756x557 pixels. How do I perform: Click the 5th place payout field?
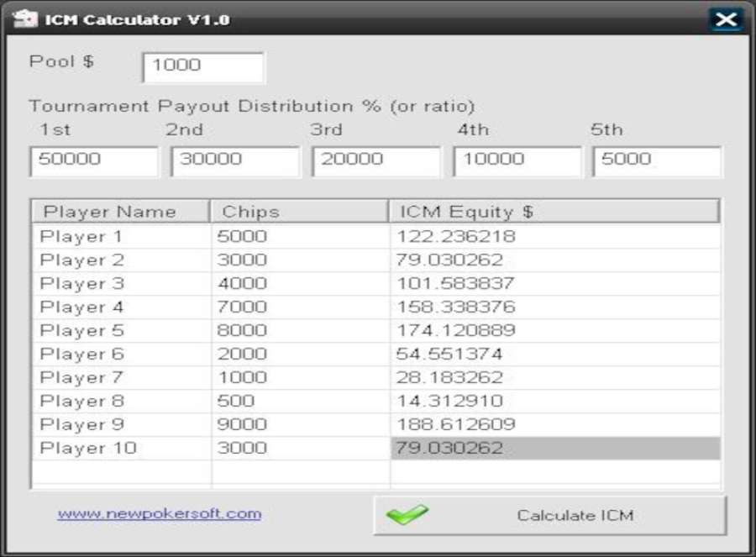click(657, 161)
